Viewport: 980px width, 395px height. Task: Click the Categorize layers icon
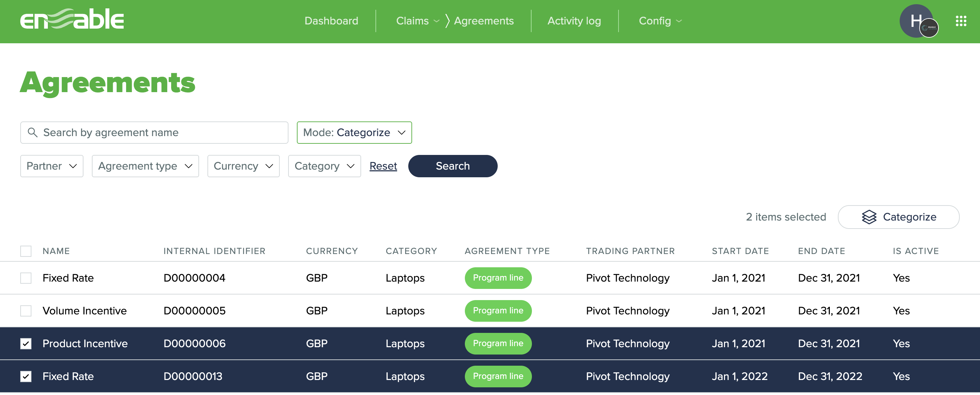click(x=869, y=217)
